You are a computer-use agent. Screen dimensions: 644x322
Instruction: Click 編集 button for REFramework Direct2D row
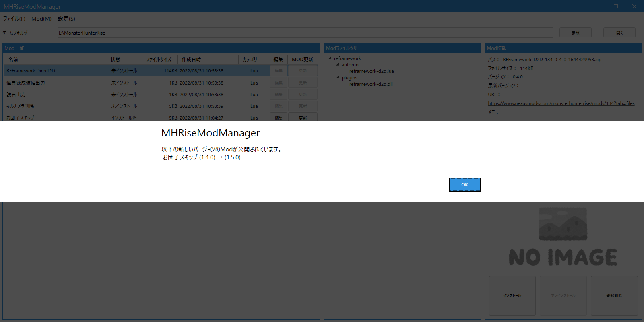point(279,70)
